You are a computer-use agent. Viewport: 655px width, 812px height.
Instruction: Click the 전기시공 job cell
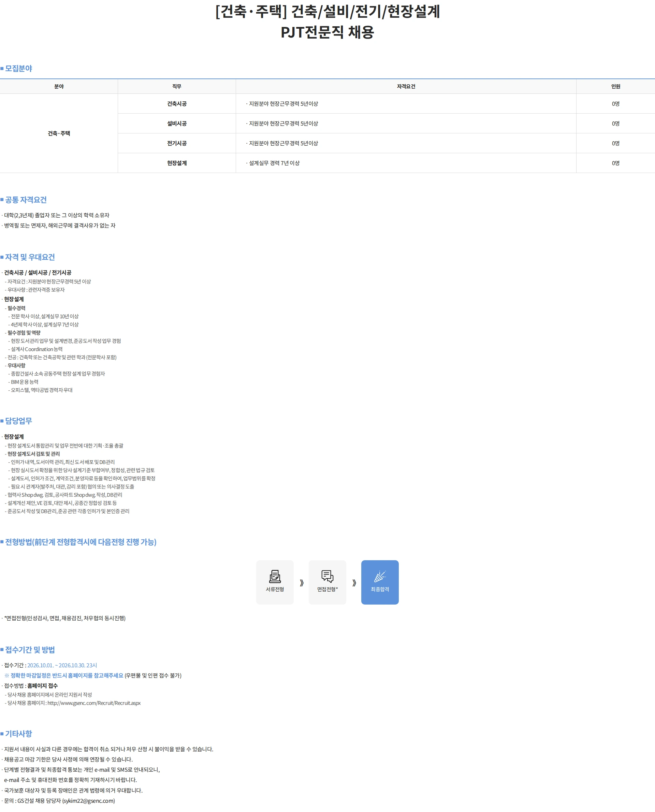coord(177,143)
